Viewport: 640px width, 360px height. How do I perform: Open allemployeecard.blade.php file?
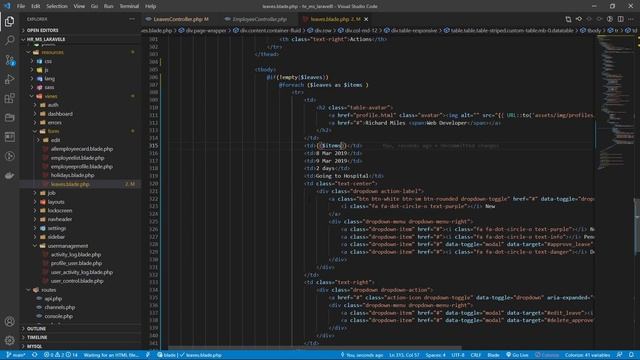point(82,149)
